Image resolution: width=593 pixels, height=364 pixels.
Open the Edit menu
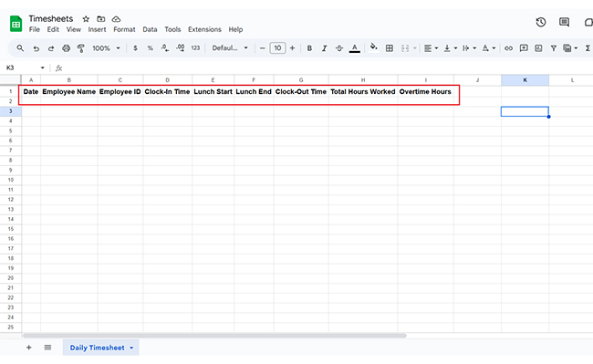point(53,29)
